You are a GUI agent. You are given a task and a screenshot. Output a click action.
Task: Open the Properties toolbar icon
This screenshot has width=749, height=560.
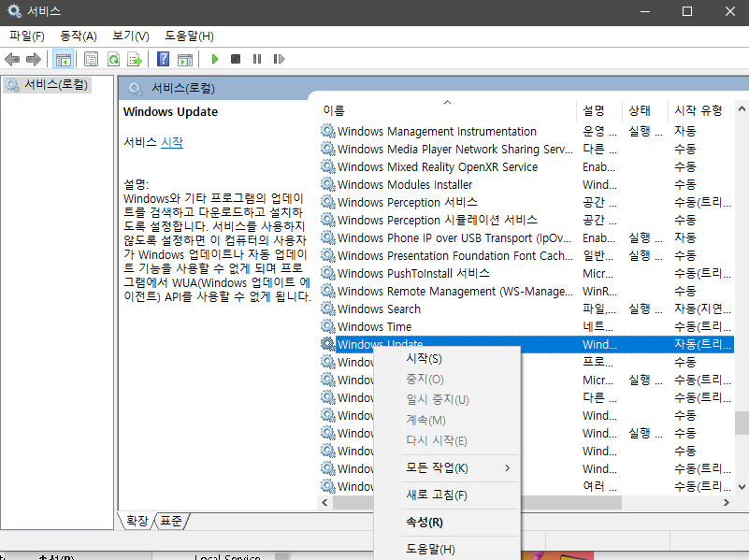(91, 59)
